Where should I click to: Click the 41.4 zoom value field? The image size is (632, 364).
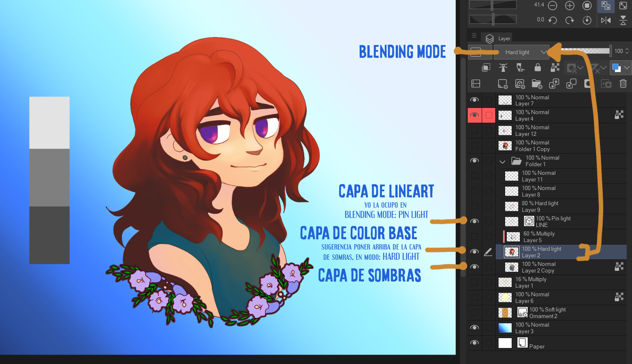pos(539,5)
